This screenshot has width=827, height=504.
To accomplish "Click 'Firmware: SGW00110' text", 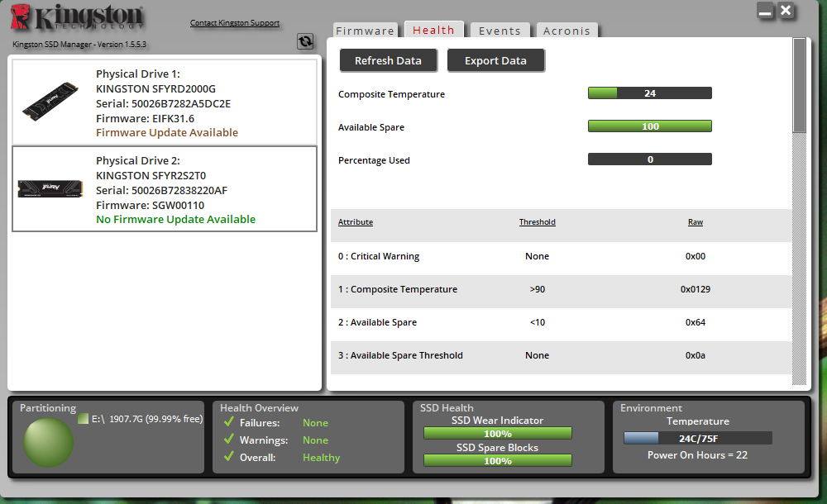I will pyautogui.click(x=150, y=205).
